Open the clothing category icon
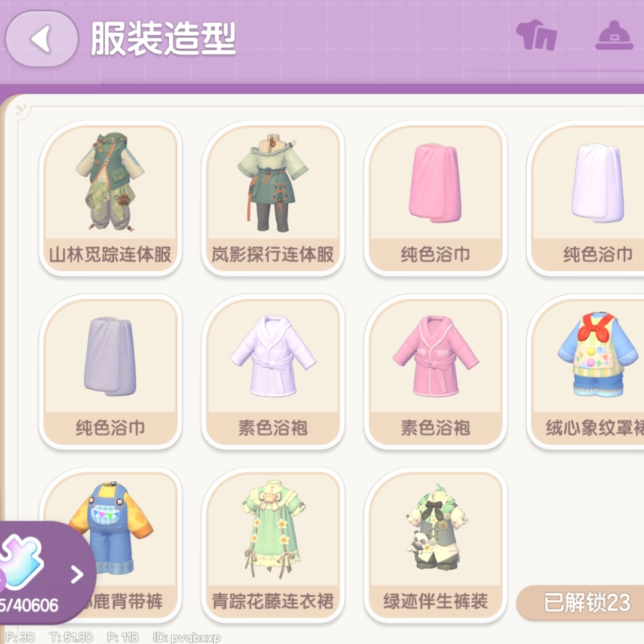Screen dimensions: 644x644 coord(537,35)
